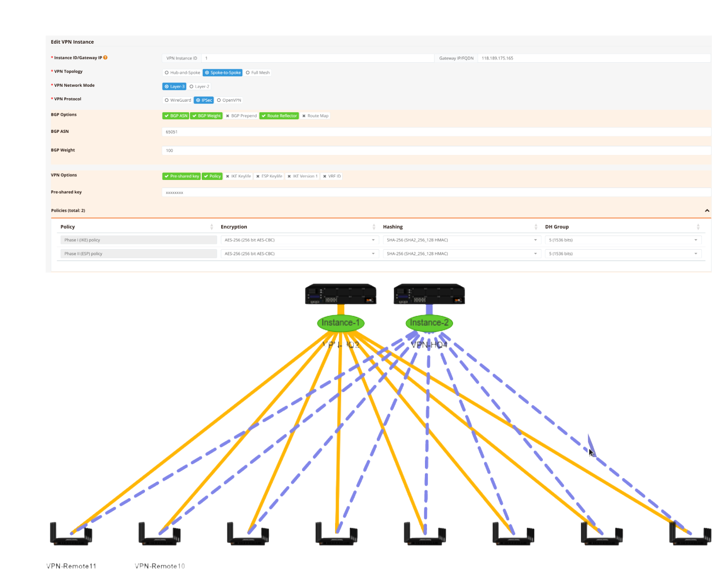Click the help icon beside Instance ID/Gateway IP

[105, 58]
